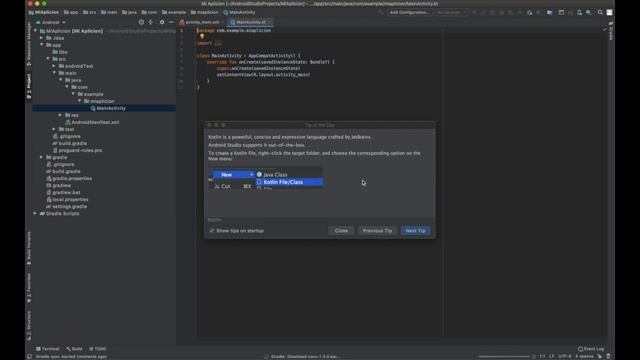Expand Gradle Scripts node

tap(35, 213)
